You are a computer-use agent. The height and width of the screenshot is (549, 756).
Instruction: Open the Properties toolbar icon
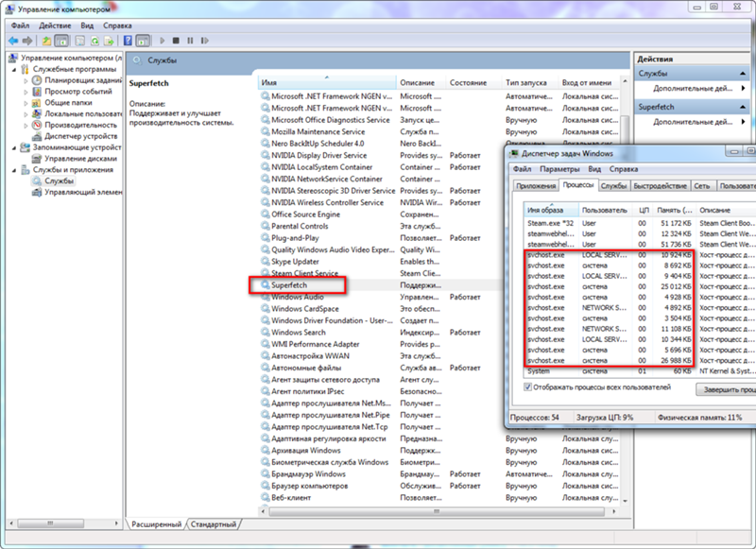pyautogui.click(x=80, y=41)
